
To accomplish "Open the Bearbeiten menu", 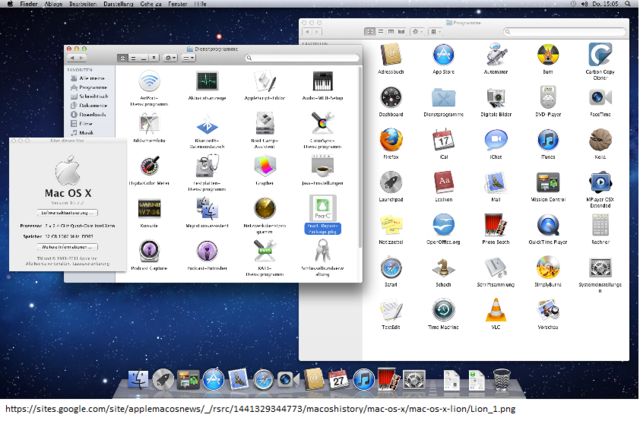I will [83, 4].
